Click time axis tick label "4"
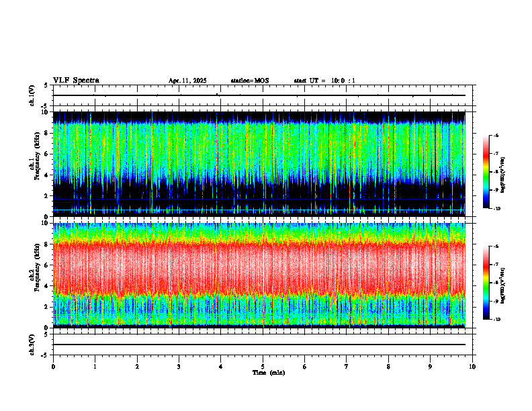The height and width of the screenshot is (411, 532). click(221, 367)
